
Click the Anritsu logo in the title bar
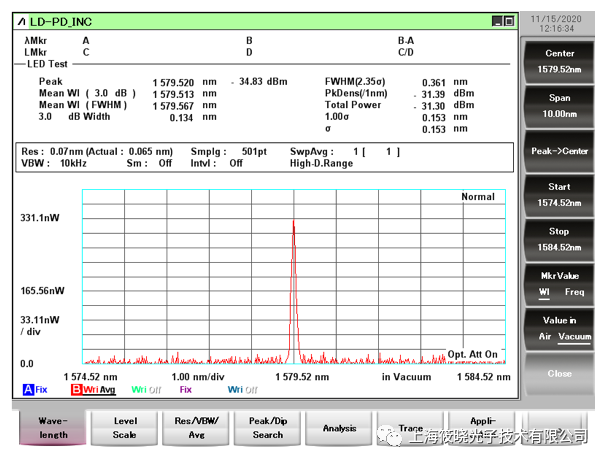(x=22, y=21)
